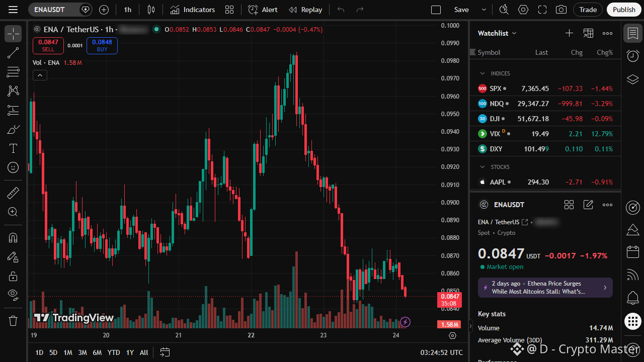
Task: Select the 6M time range
Action: pyautogui.click(x=97, y=352)
